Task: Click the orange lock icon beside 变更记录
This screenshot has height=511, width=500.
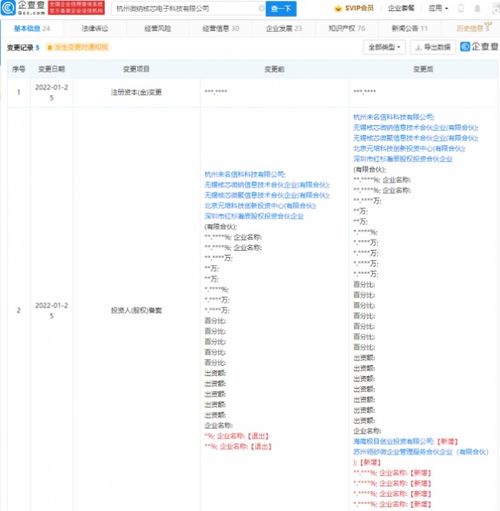Action: [50, 47]
